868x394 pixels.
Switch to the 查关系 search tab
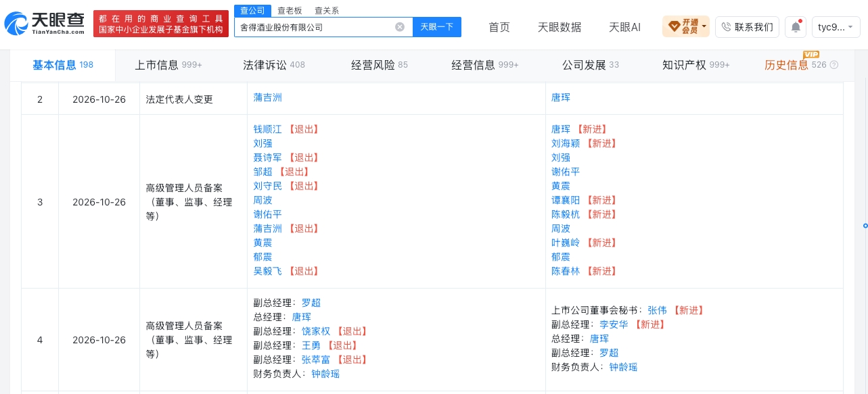pyautogui.click(x=327, y=11)
